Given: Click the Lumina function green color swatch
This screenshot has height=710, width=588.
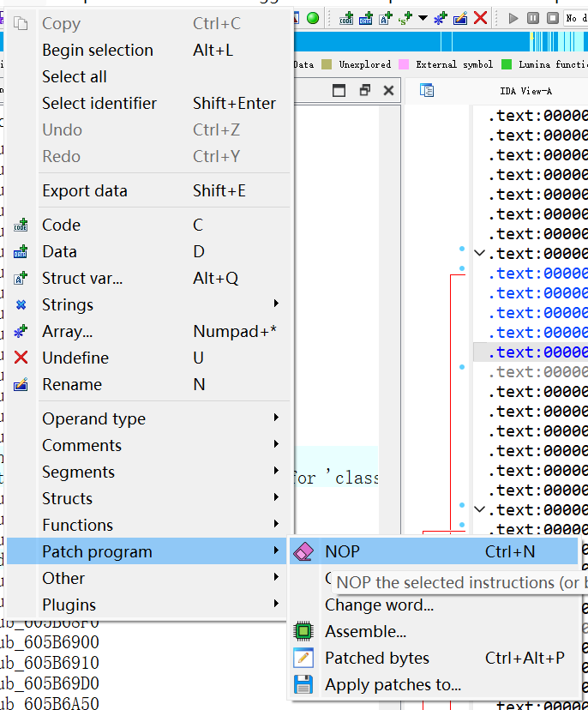Looking at the screenshot, I should (x=507, y=64).
